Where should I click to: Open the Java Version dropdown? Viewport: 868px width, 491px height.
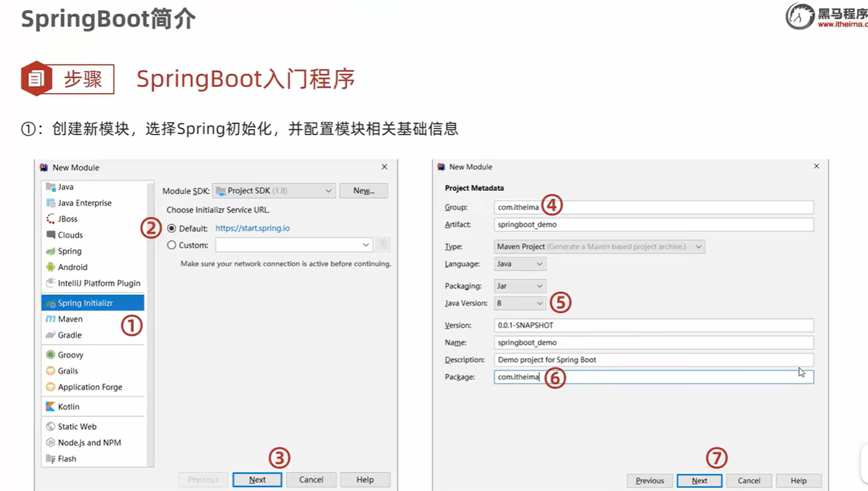520,303
